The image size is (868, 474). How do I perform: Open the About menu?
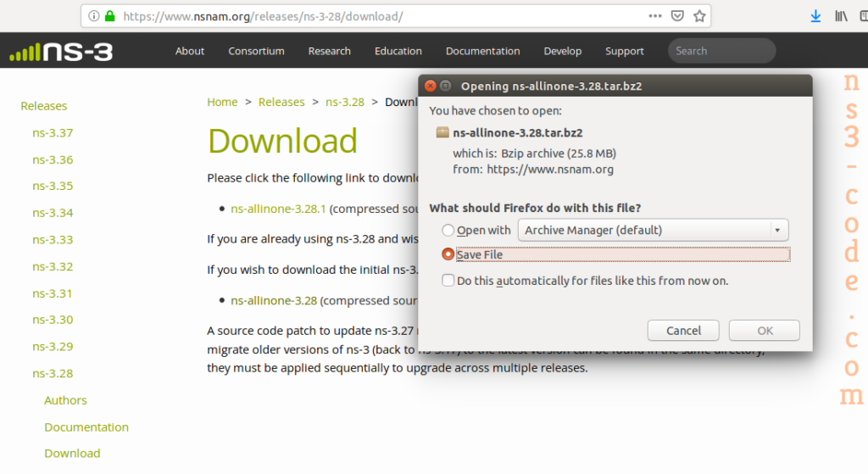[x=190, y=51]
